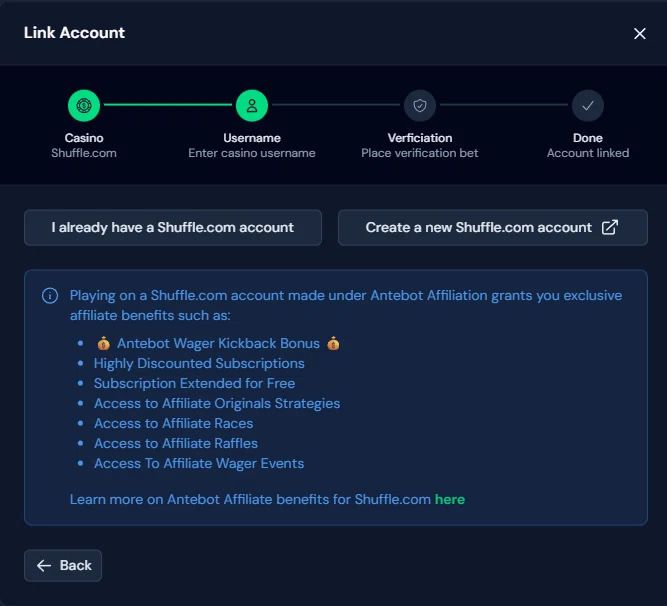Image resolution: width=667 pixels, height=606 pixels.
Task: Select the Username step label
Action: click(252, 138)
